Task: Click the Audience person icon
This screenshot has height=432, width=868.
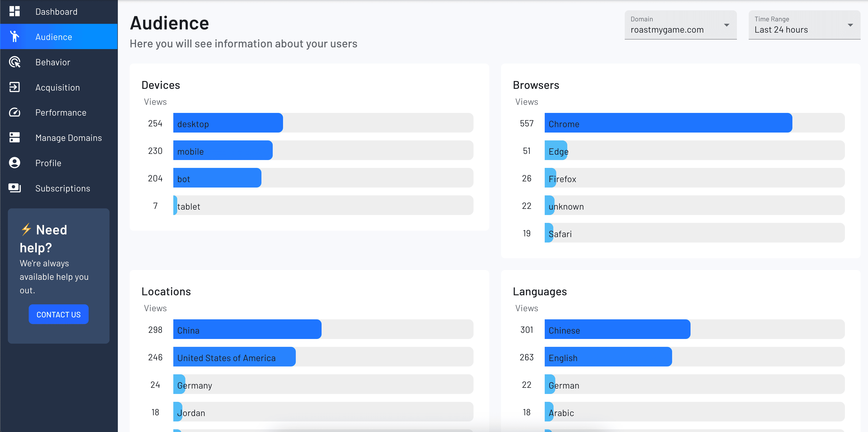Action: point(14,36)
